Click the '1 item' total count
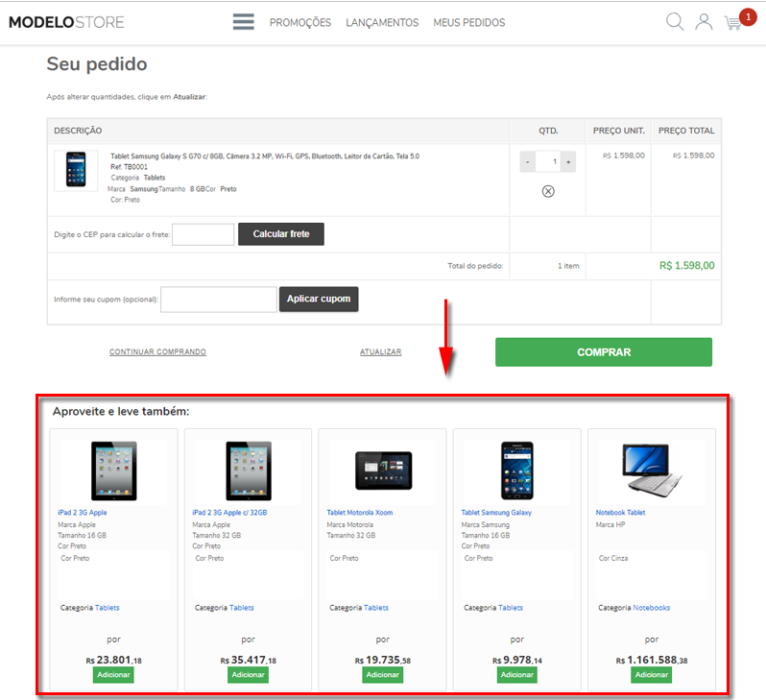This screenshot has height=700, width=766. 568,266
